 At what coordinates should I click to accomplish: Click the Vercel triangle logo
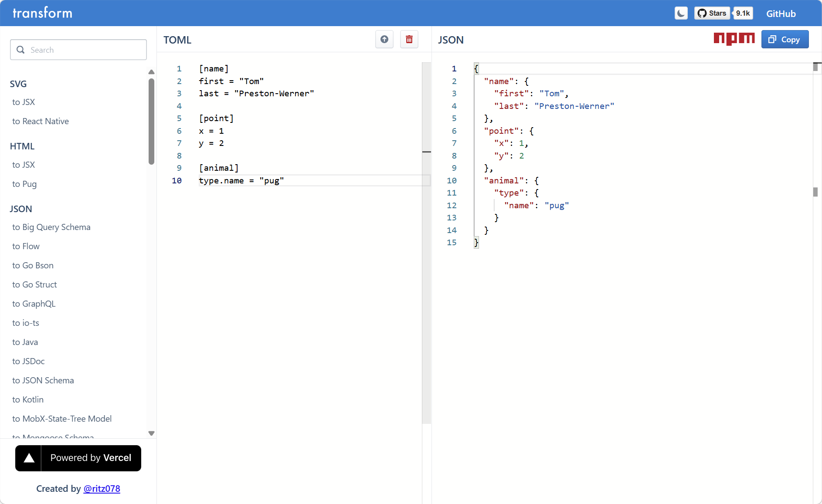[29, 458]
